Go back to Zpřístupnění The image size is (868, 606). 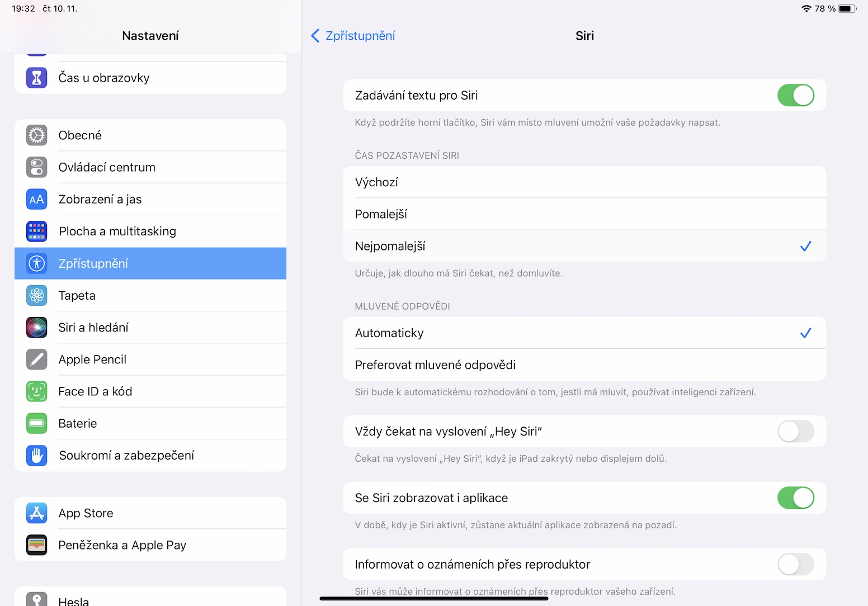point(353,36)
